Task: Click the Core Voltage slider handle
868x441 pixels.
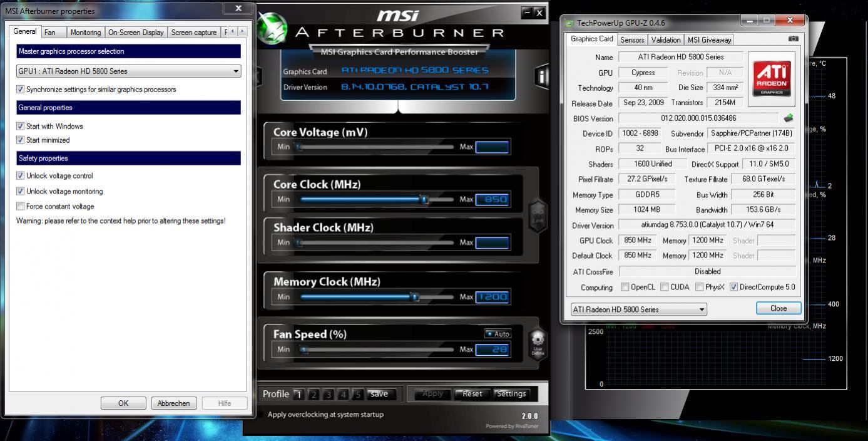Action: (x=299, y=147)
